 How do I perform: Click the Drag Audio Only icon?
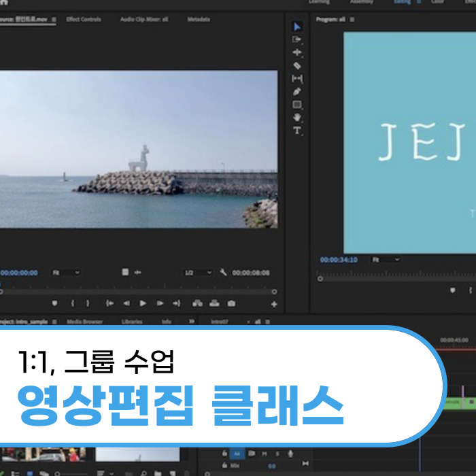coord(137,272)
